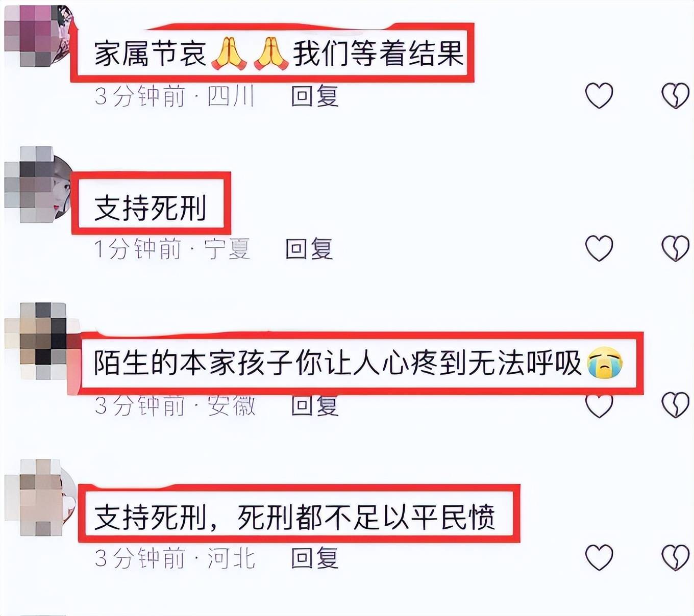Image resolution: width=694 pixels, height=616 pixels.
Task: Reply to the 河北 comment via 回复
Action: pos(315,558)
